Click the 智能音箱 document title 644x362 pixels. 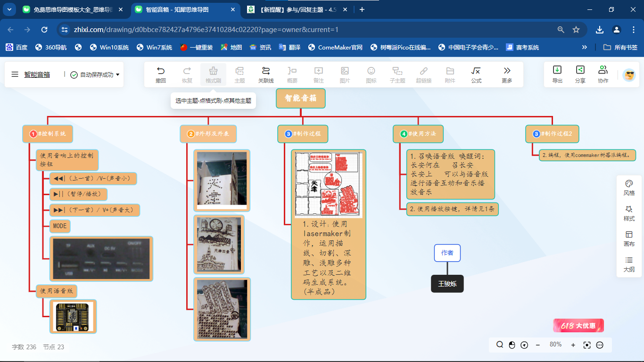point(37,74)
